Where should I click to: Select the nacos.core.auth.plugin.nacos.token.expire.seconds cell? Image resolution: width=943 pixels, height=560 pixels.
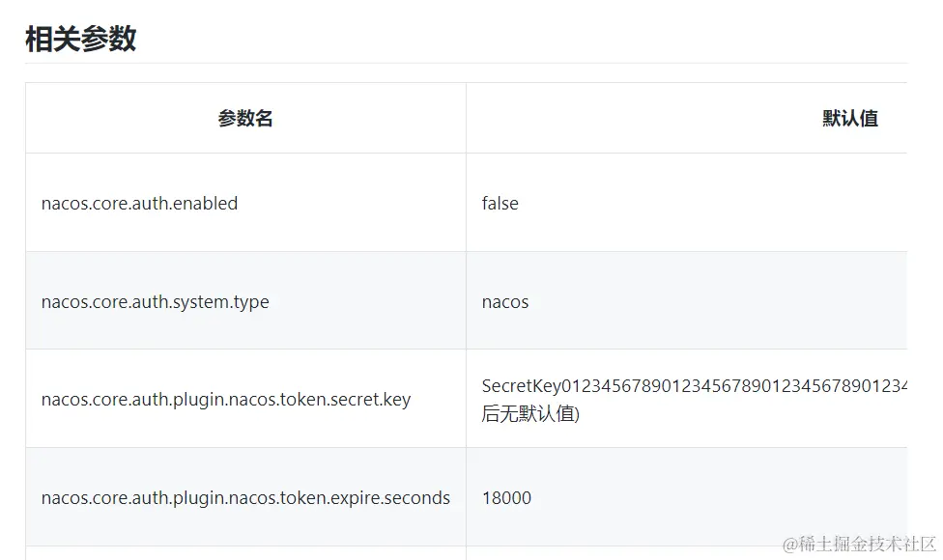tap(245, 497)
